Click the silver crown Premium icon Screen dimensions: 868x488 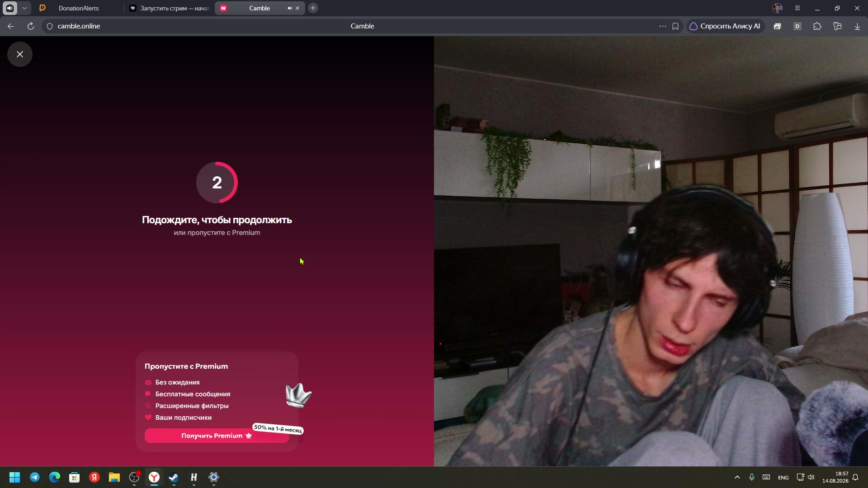298,395
